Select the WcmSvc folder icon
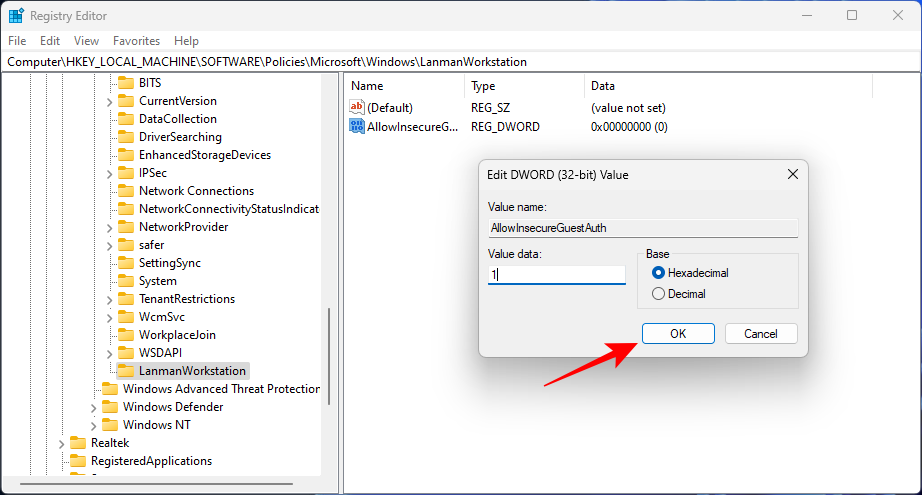This screenshot has width=922, height=495. pos(126,317)
